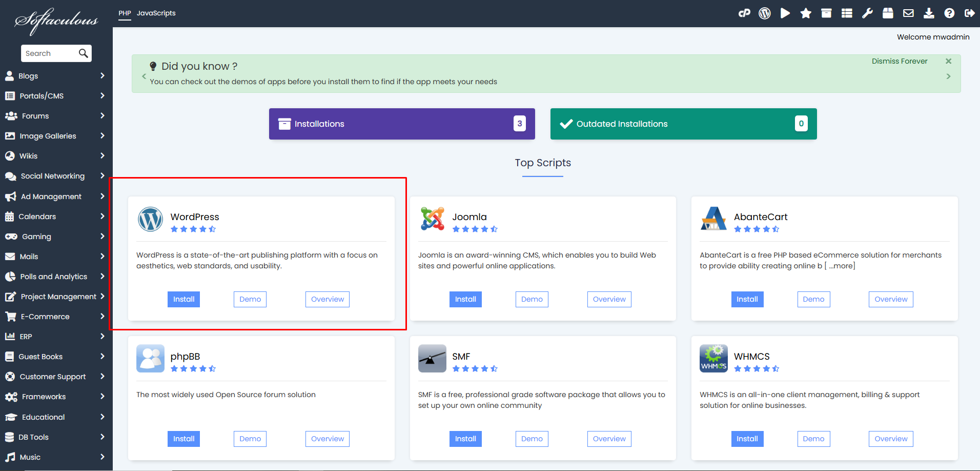This screenshot has width=980, height=471.
Task: Click the Gaming controller sidebar icon
Action: pyautogui.click(x=11, y=237)
